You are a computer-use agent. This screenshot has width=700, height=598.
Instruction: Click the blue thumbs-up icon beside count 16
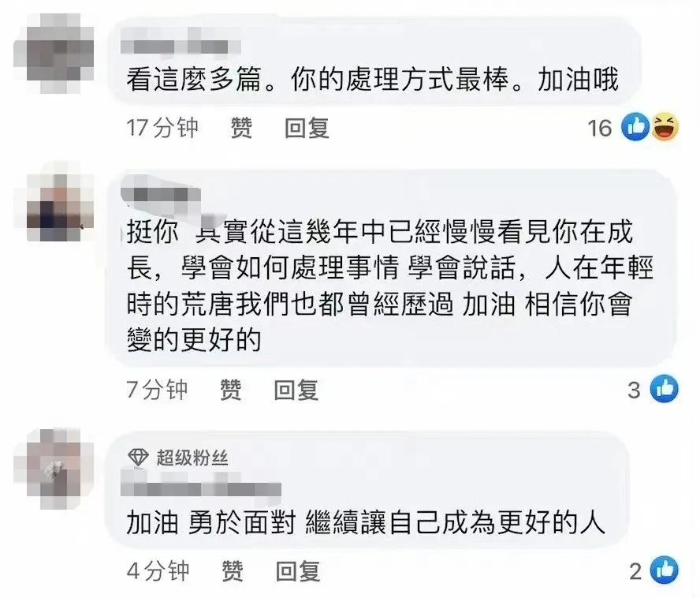635,127
